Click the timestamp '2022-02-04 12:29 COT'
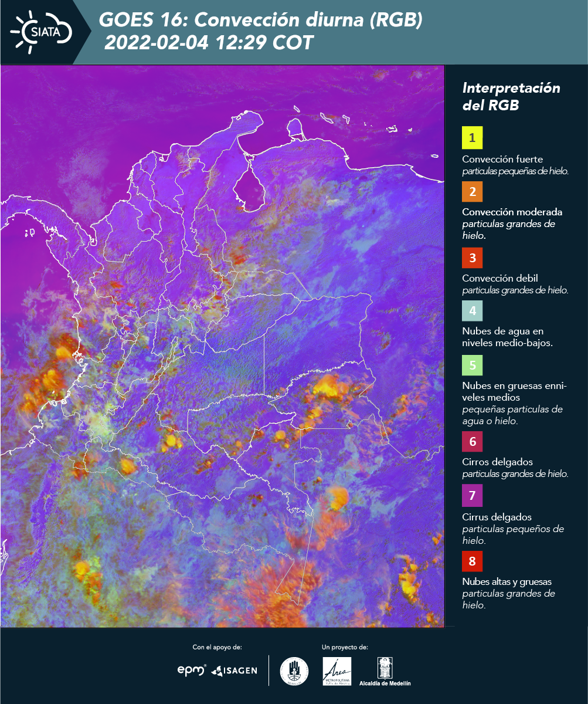Viewport: 588px width, 704px height. [x=209, y=43]
